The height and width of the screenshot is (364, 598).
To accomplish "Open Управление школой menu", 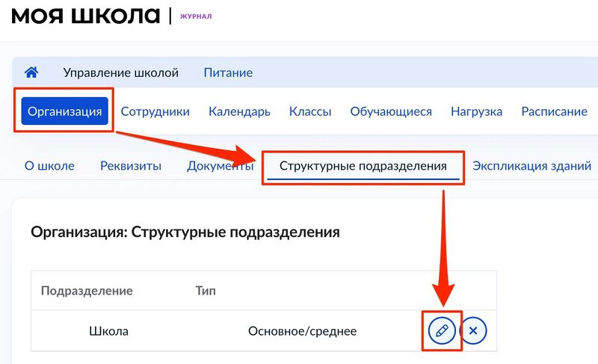I will click(121, 73).
